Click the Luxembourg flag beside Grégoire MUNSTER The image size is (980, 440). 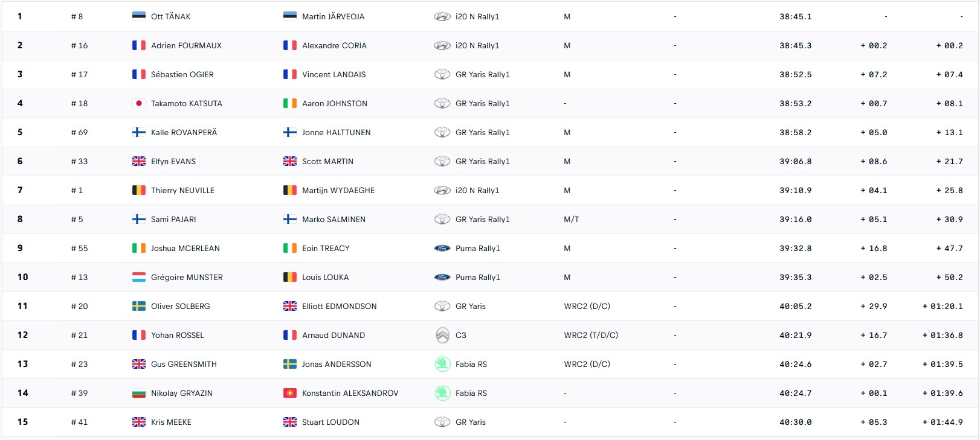click(x=139, y=277)
